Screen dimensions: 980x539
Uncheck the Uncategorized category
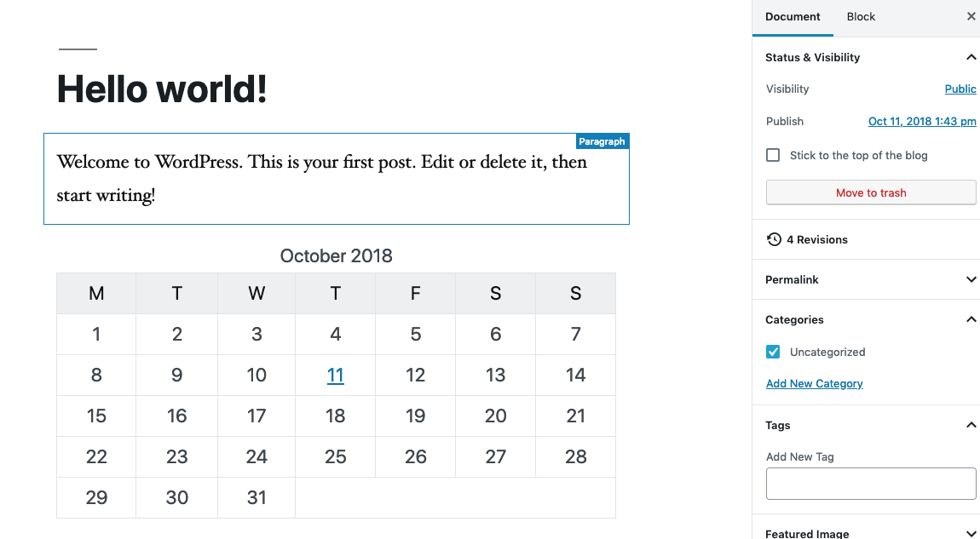[x=772, y=352]
